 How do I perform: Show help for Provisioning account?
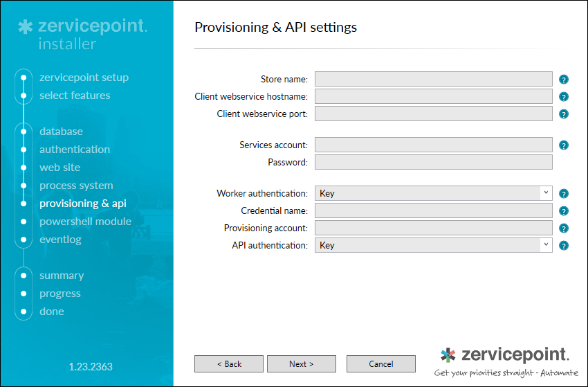click(564, 228)
